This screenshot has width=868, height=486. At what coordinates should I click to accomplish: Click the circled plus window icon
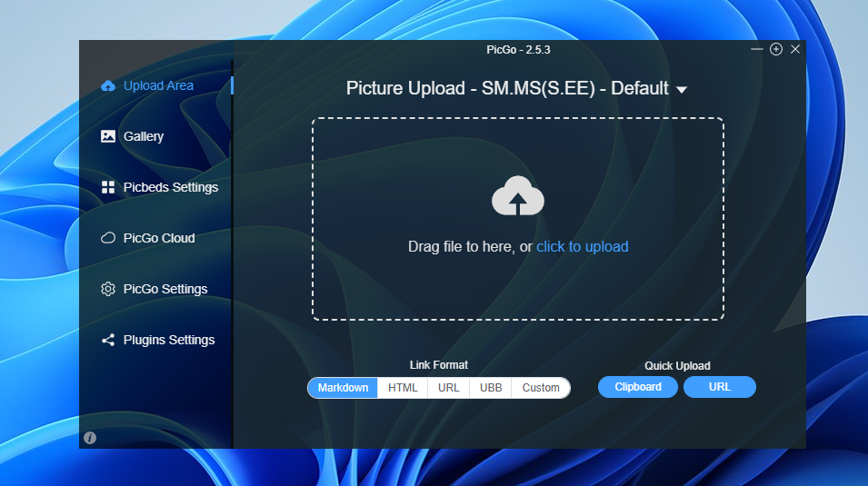776,49
